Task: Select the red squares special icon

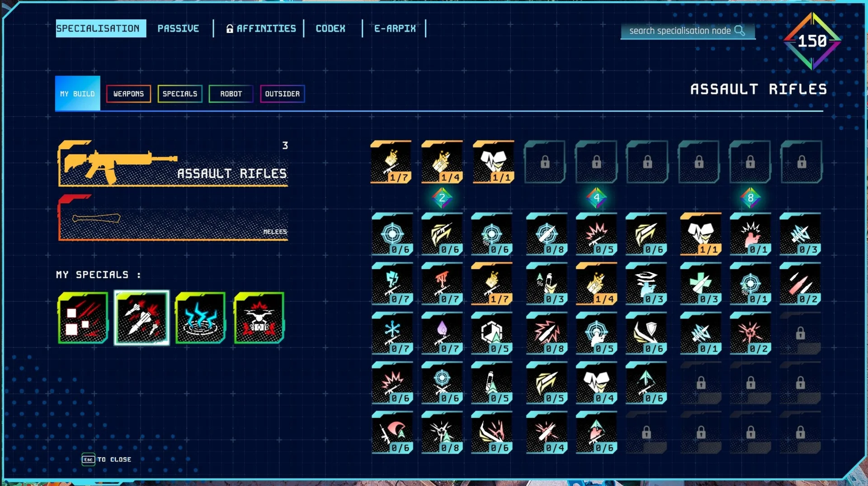Action: pyautogui.click(x=83, y=318)
